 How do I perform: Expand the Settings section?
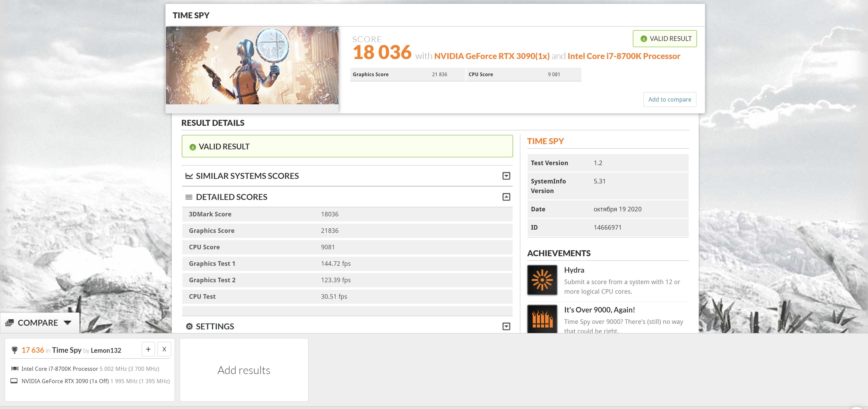click(x=506, y=326)
